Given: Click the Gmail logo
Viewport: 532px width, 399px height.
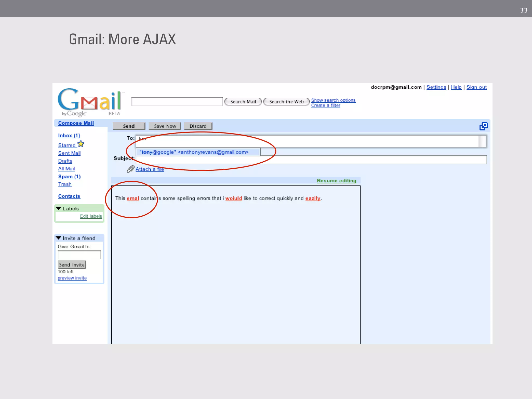Looking at the screenshot, I should coord(91,102).
